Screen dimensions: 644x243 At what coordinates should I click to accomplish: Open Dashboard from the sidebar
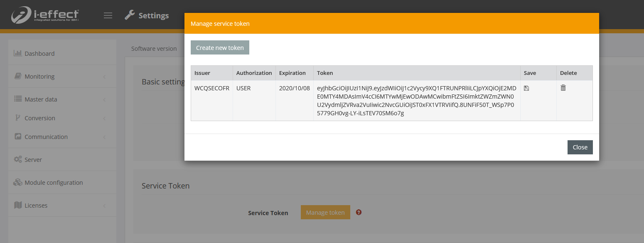pos(39,54)
